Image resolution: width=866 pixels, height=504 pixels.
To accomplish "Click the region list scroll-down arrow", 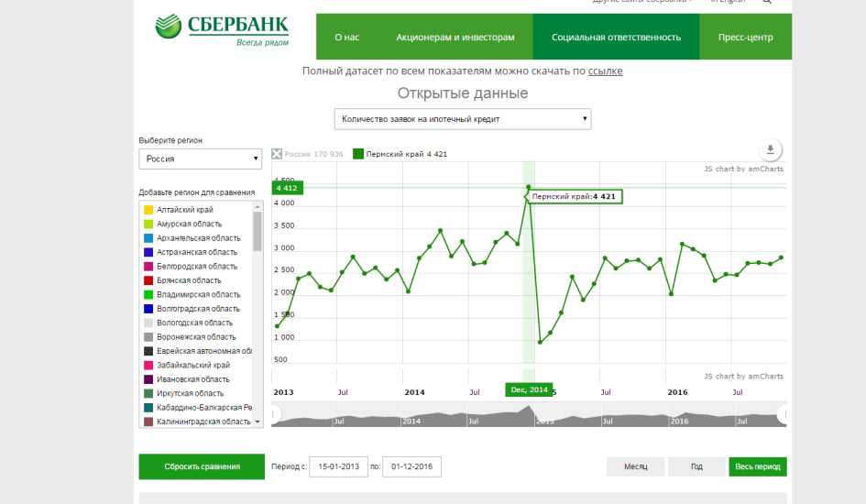I will click(x=258, y=422).
